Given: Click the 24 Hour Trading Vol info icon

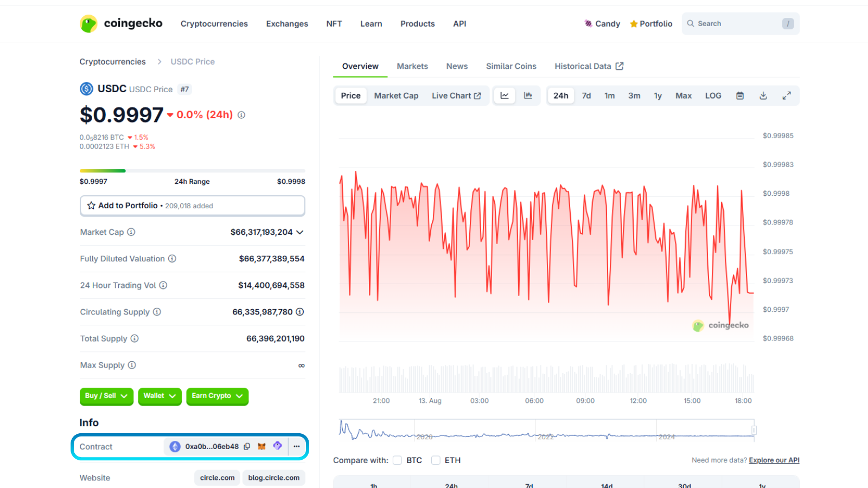Looking at the screenshot, I should (x=163, y=285).
